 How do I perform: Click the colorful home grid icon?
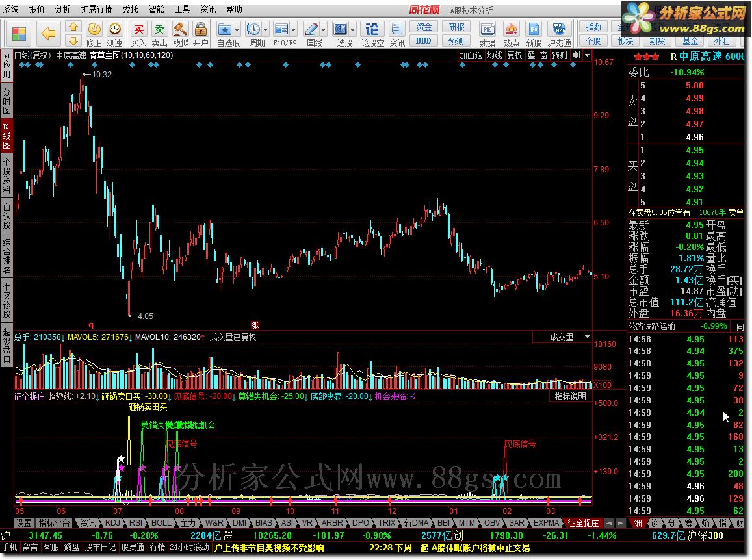19,34
